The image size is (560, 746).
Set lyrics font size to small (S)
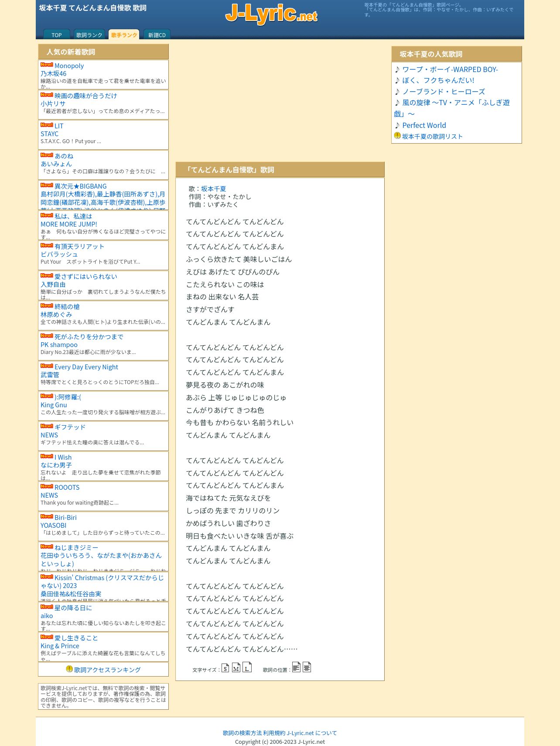coord(225,668)
